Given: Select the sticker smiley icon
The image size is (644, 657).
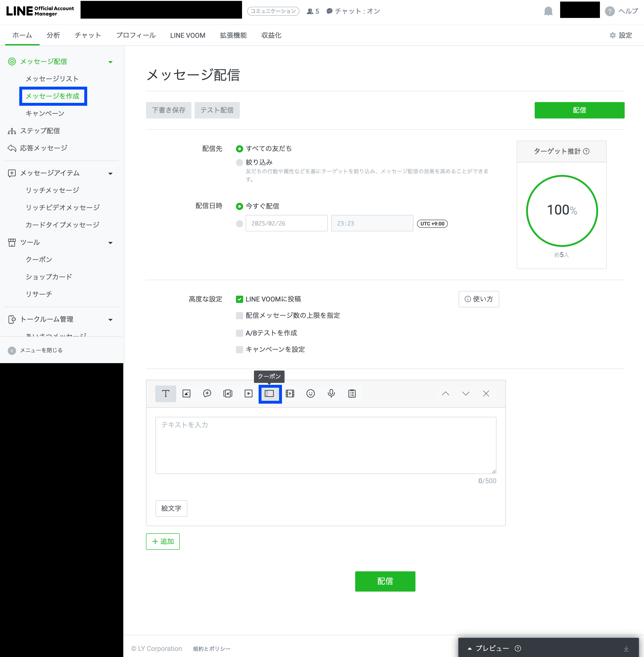Looking at the screenshot, I should coord(310,393).
